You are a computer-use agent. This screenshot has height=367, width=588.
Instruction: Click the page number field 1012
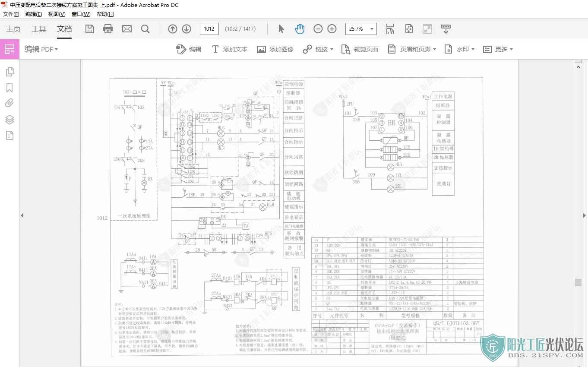(x=209, y=29)
